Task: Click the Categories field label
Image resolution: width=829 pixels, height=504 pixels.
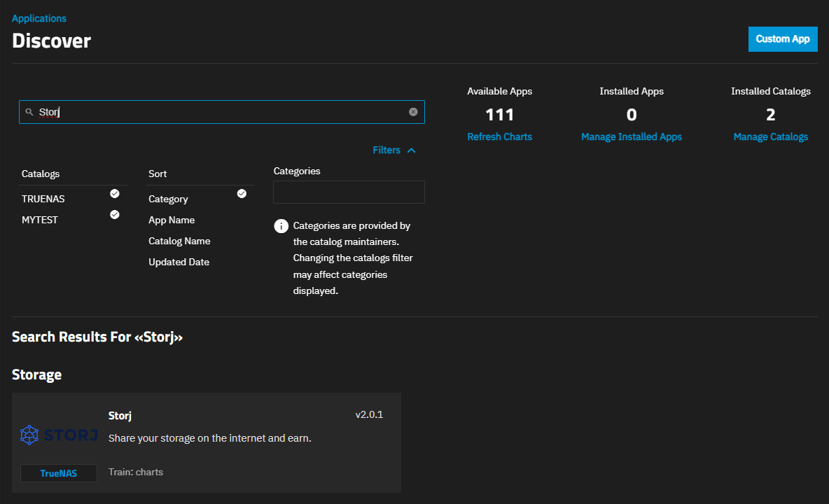Action: coord(297,171)
